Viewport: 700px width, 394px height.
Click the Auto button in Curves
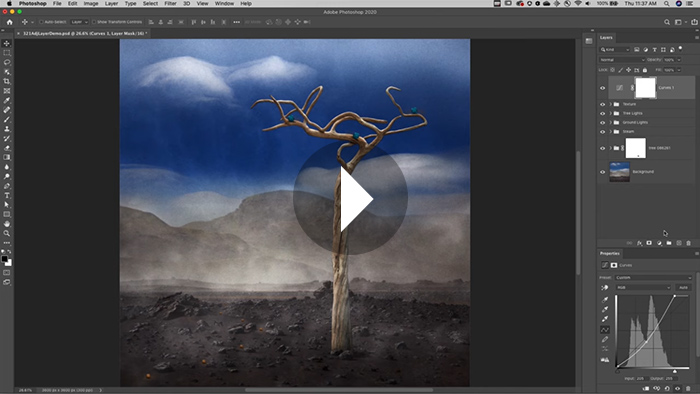point(683,288)
